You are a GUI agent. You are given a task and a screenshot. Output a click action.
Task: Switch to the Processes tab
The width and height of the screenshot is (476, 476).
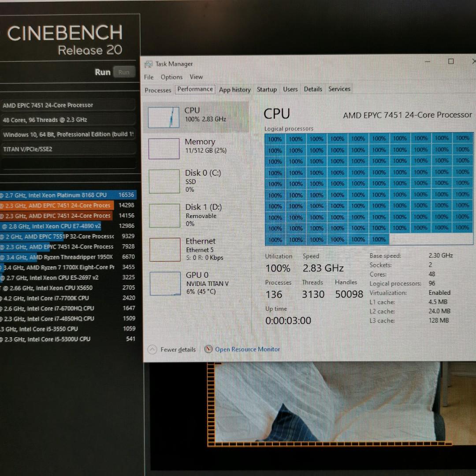click(x=158, y=90)
